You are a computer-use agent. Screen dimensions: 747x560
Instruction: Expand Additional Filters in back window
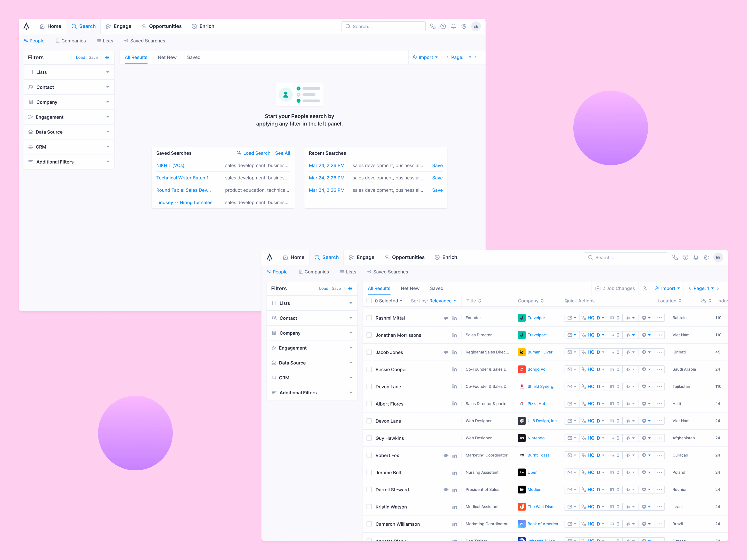69,162
